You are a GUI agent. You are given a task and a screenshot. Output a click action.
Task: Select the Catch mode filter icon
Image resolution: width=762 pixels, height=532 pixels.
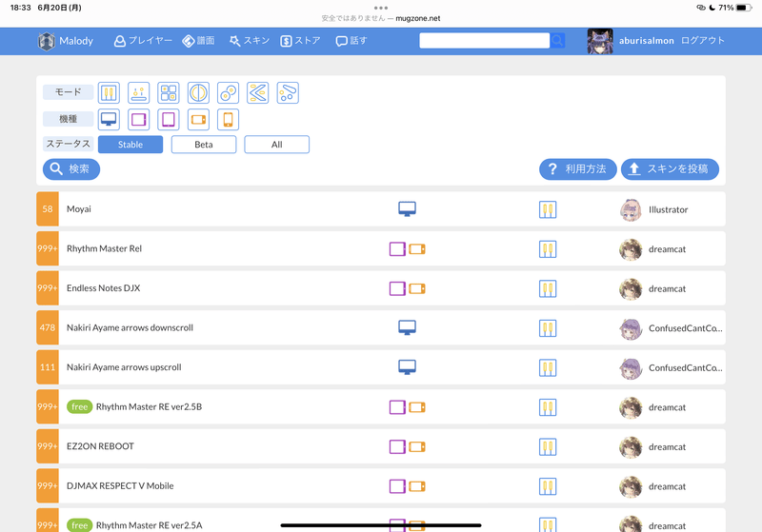pos(139,93)
